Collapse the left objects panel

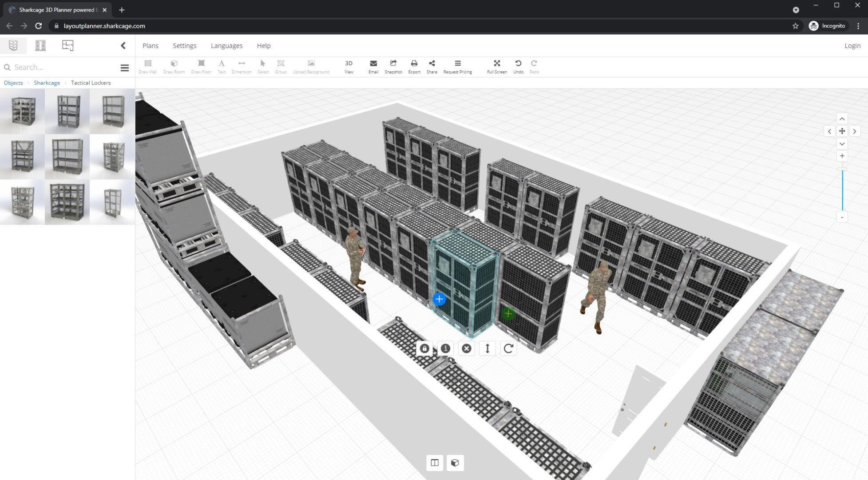click(123, 45)
